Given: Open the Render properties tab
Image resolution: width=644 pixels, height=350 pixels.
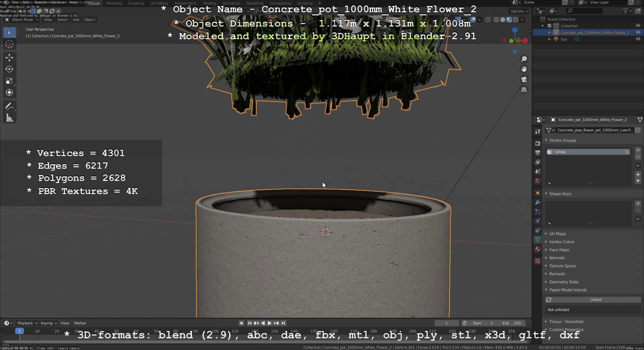Looking at the screenshot, I should click(x=538, y=143).
